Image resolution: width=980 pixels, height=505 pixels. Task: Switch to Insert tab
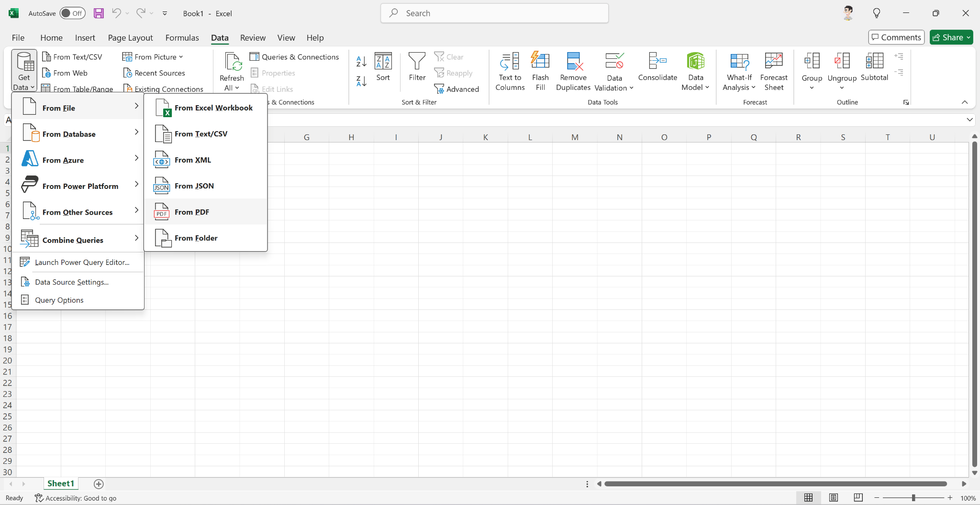click(x=85, y=38)
